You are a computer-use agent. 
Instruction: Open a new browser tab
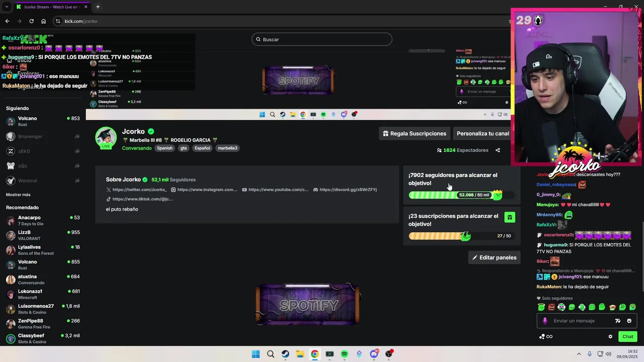(x=98, y=7)
